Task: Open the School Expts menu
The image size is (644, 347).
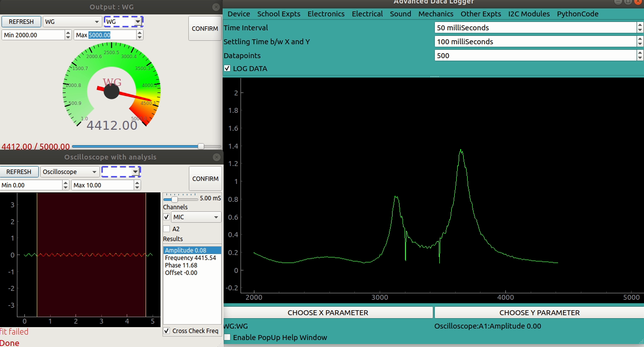Action: [x=278, y=14]
